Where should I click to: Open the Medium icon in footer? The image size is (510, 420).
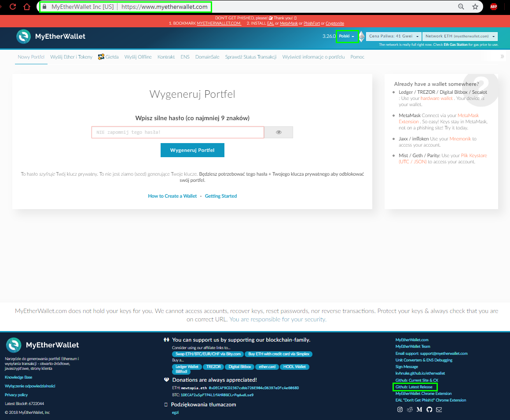click(x=420, y=409)
